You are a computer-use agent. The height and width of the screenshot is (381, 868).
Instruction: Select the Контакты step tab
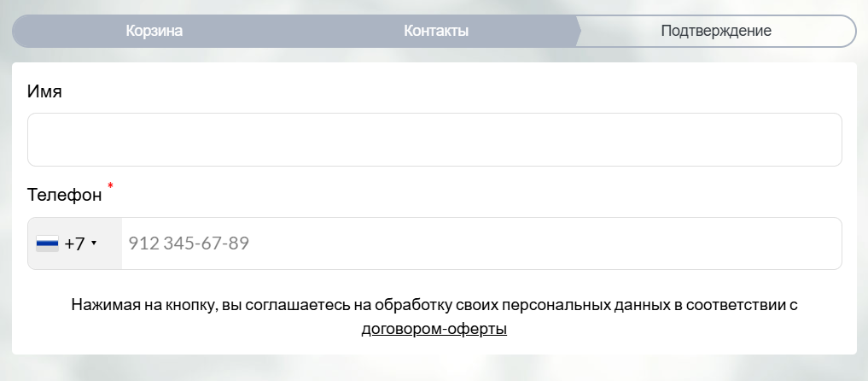coord(436,31)
